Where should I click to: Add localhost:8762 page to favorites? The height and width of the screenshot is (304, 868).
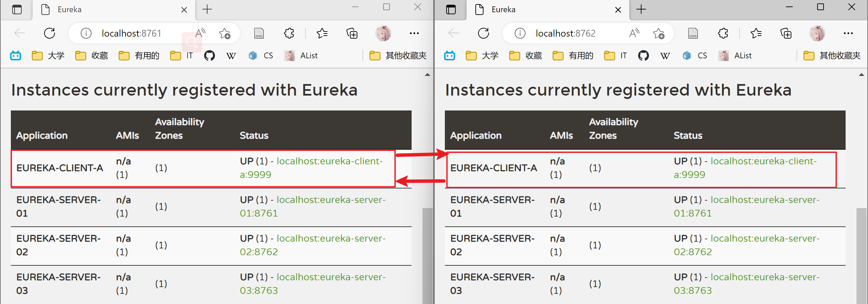658,33
